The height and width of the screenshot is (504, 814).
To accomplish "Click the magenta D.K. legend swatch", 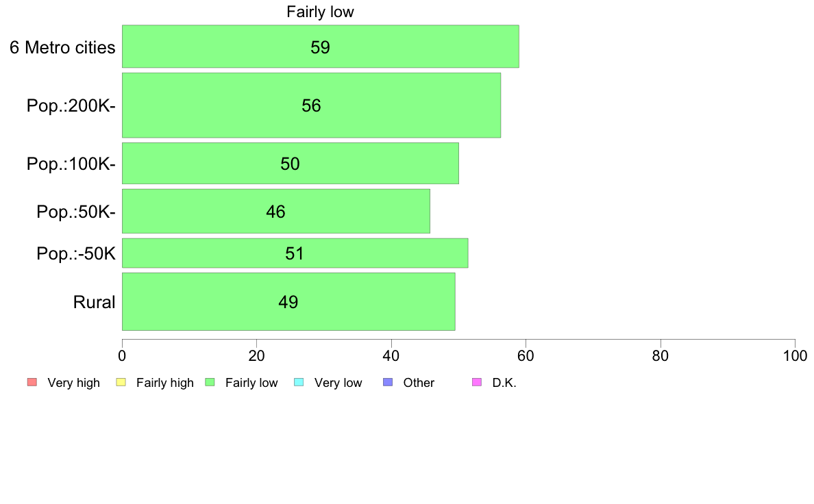I will tap(477, 382).
